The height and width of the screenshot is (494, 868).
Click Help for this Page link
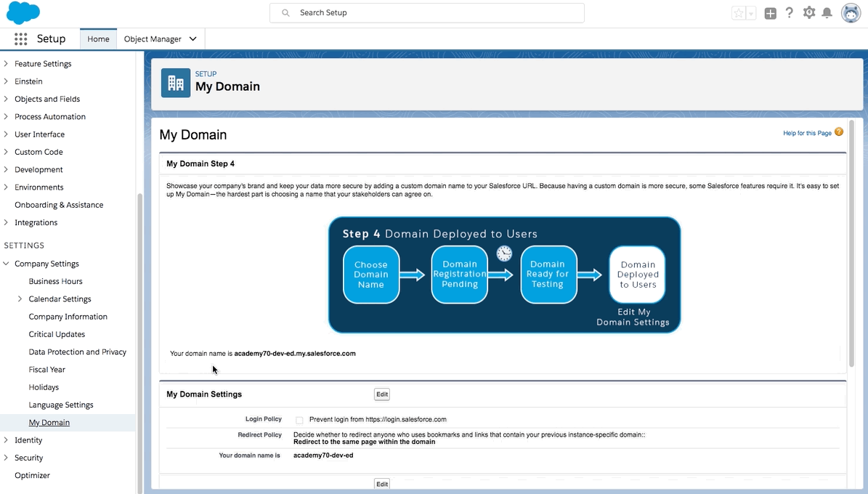[807, 133]
